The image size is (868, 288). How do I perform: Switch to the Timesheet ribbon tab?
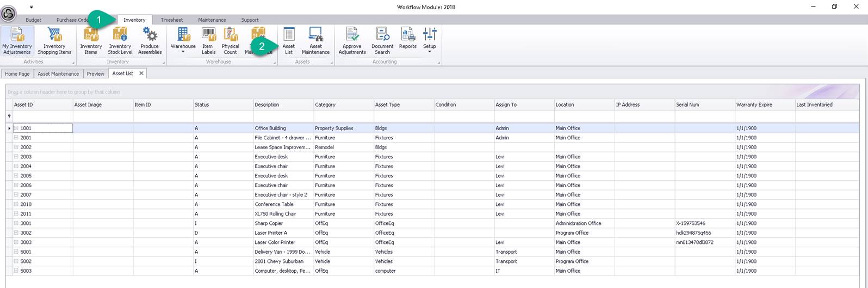pyautogui.click(x=172, y=20)
